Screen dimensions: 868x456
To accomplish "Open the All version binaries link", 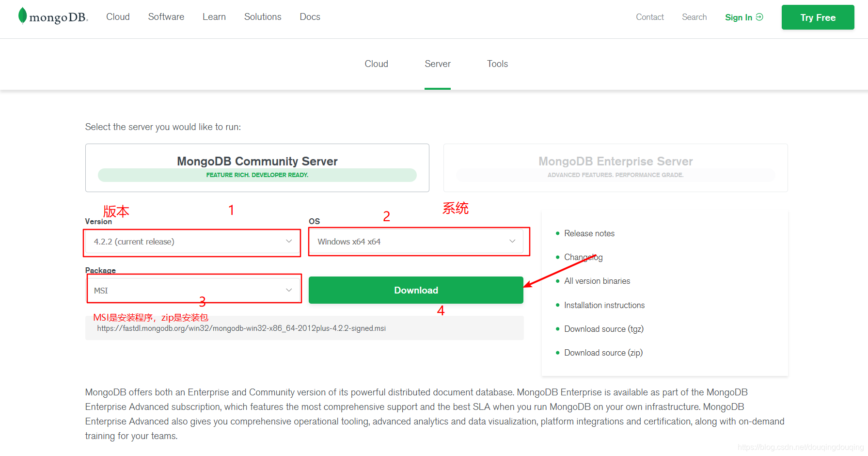I will tap(597, 281).
